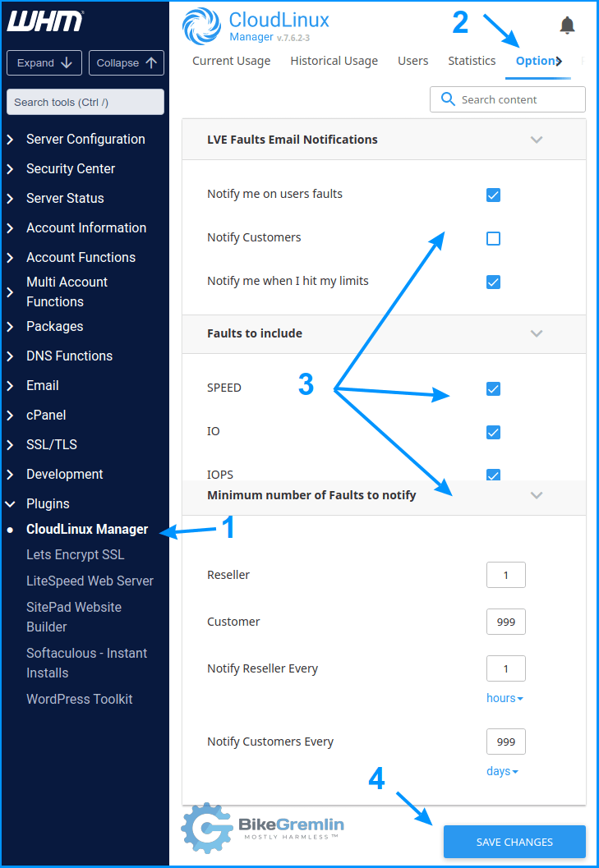This screenshot has height=868, width=599.
Task: Enable the Notify Customers checkbox
Action: (x=493, y=239)
